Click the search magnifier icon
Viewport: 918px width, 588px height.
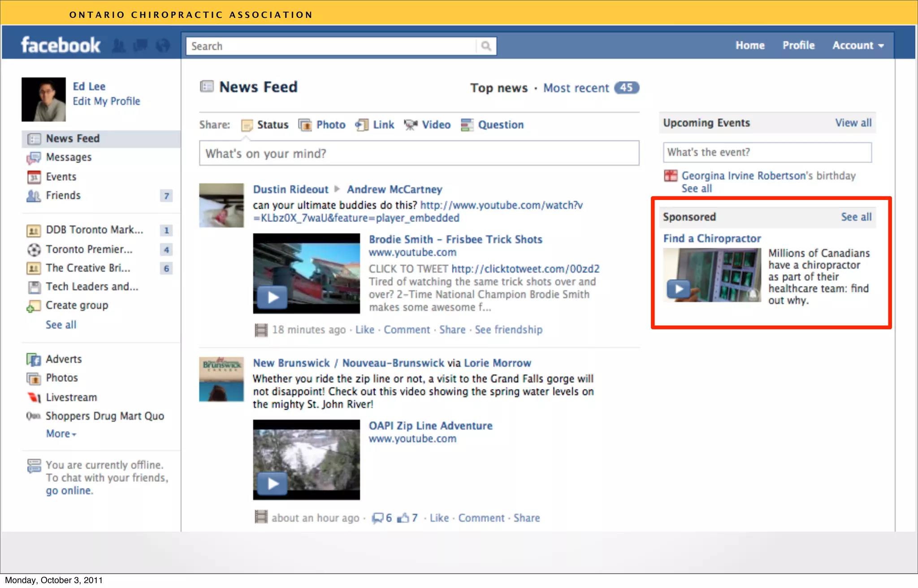click(486, 46)
